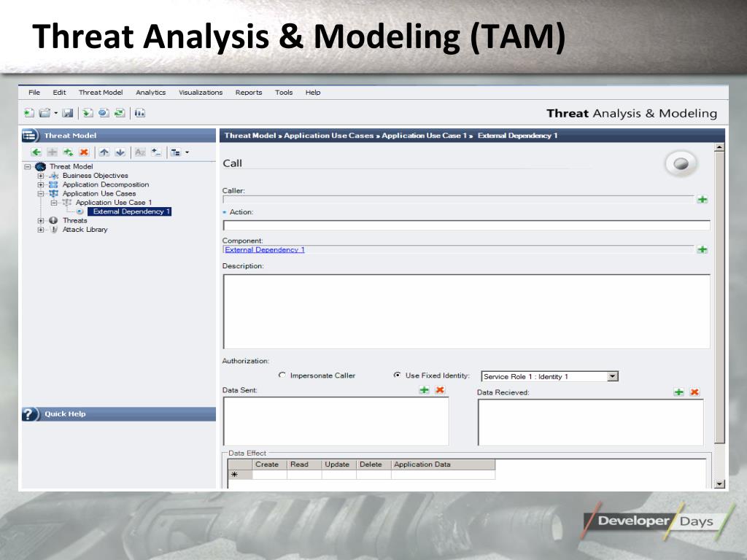The image size is (747, 560).
Task: Click the round grey Call button at top right
Action: (x=681, y=164)
